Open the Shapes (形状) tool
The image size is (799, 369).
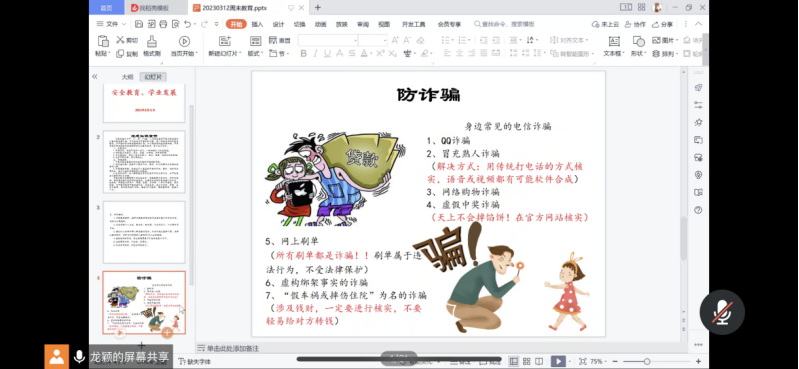point(638,41)
